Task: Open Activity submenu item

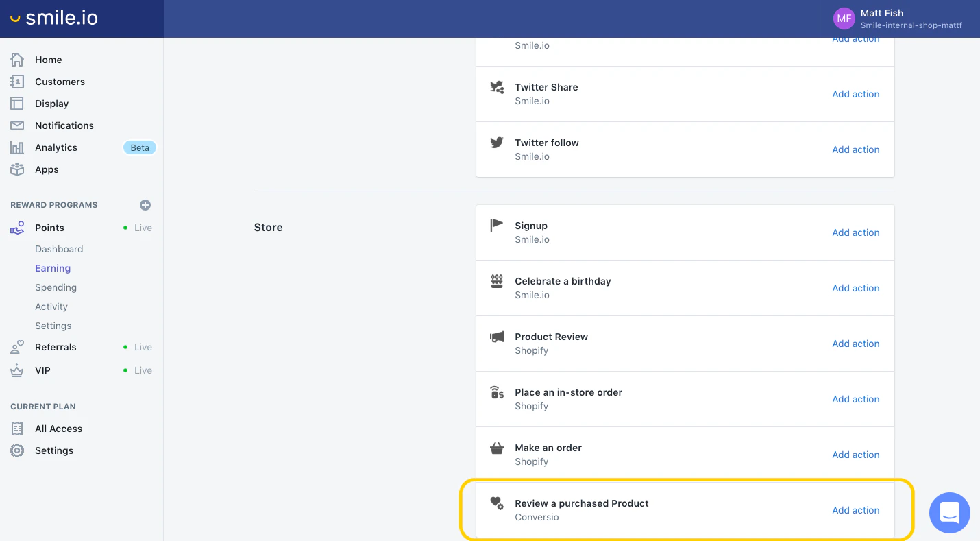Action: coord(51,306)
